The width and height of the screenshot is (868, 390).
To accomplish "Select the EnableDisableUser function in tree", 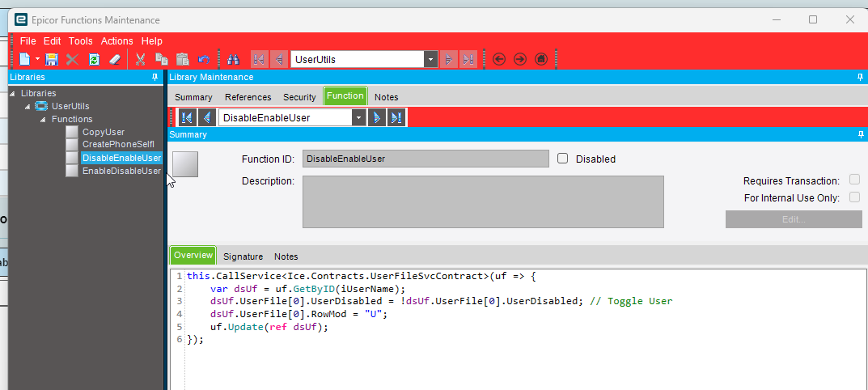I will click(x=122, y=171).
